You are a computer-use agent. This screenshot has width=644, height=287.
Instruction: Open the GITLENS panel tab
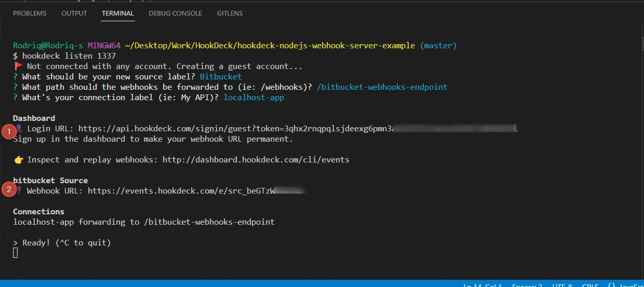(x=230, y=13)
